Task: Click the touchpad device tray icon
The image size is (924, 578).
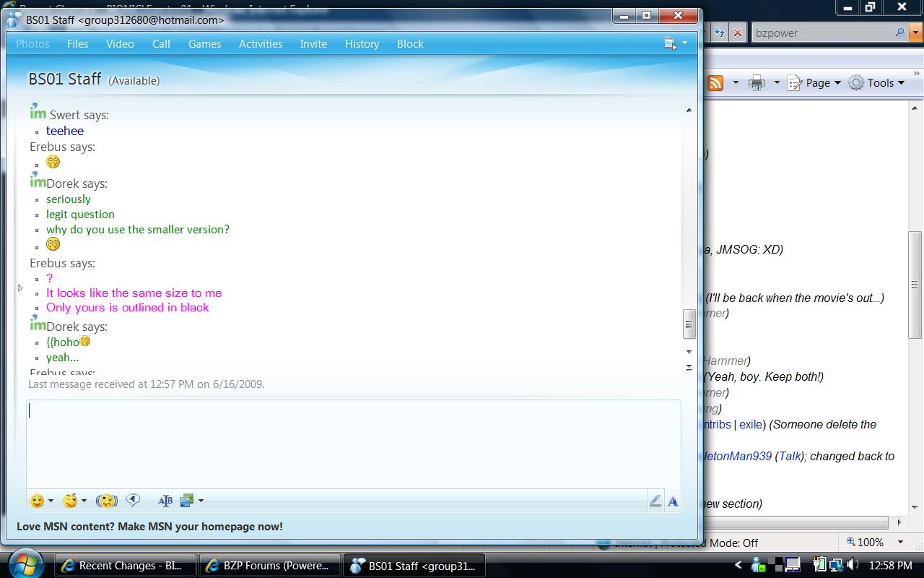Action: tap(793, 565)
